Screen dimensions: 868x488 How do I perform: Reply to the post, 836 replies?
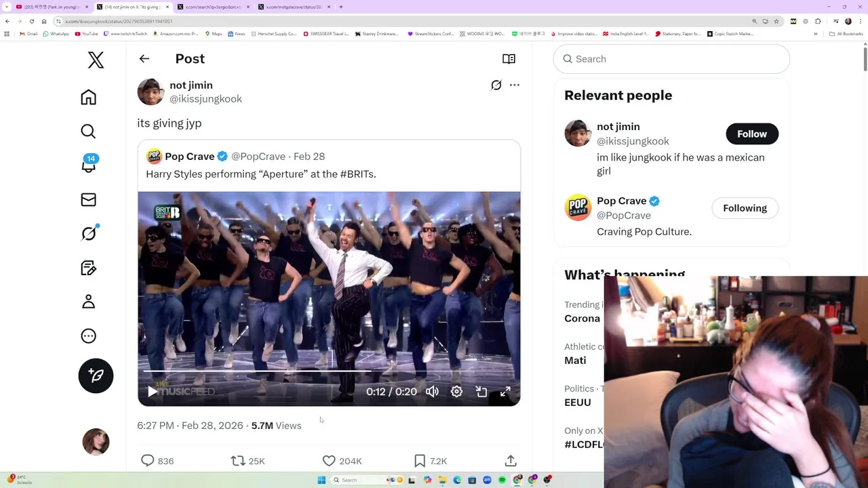157,461
